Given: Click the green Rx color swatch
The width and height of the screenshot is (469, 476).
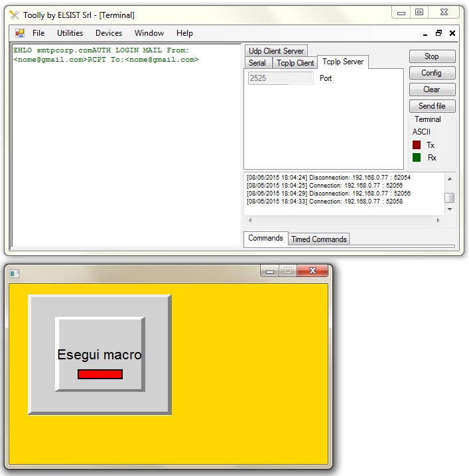Looking at the screenshot, I should 417,158.
